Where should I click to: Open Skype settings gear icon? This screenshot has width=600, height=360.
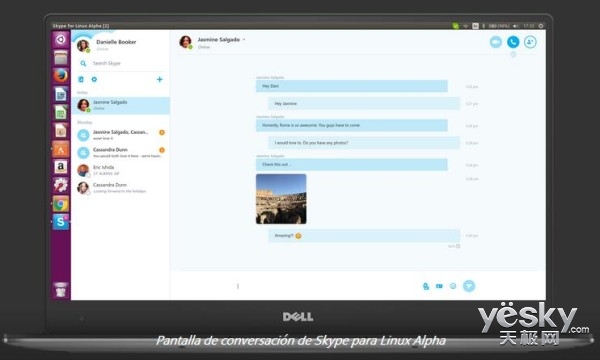(94, 79)
